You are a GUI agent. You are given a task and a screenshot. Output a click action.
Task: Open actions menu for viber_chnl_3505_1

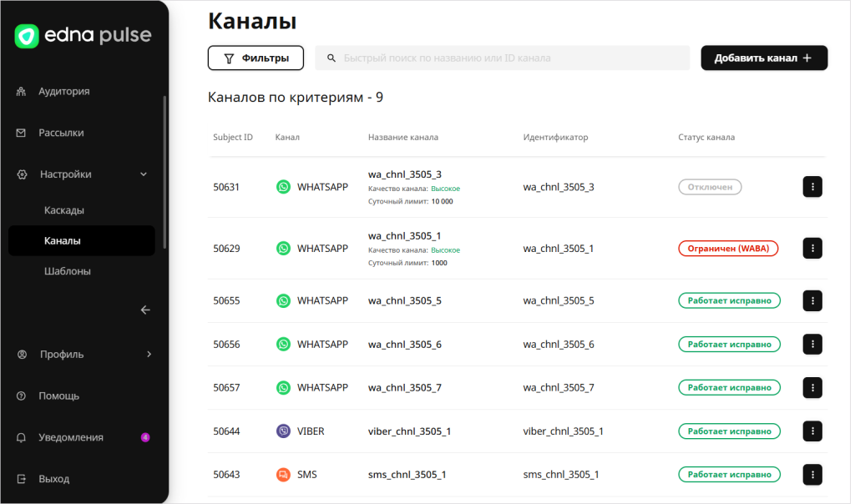click(812, 431)
